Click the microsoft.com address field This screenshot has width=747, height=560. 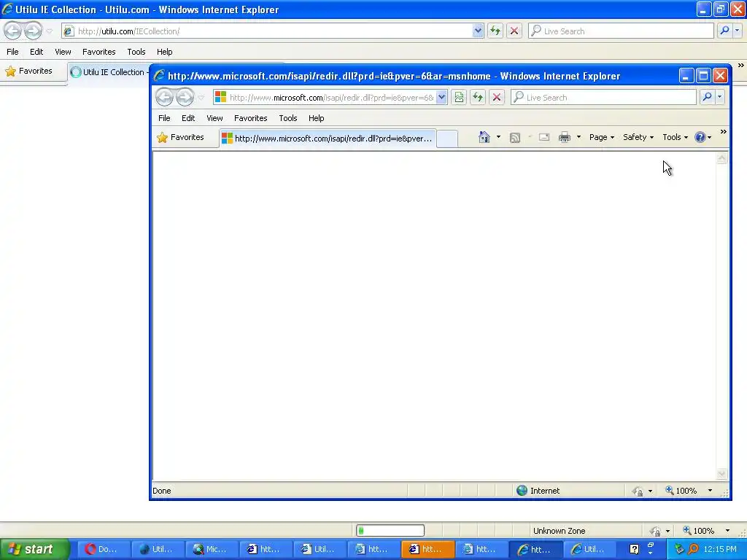click(330, 97)
